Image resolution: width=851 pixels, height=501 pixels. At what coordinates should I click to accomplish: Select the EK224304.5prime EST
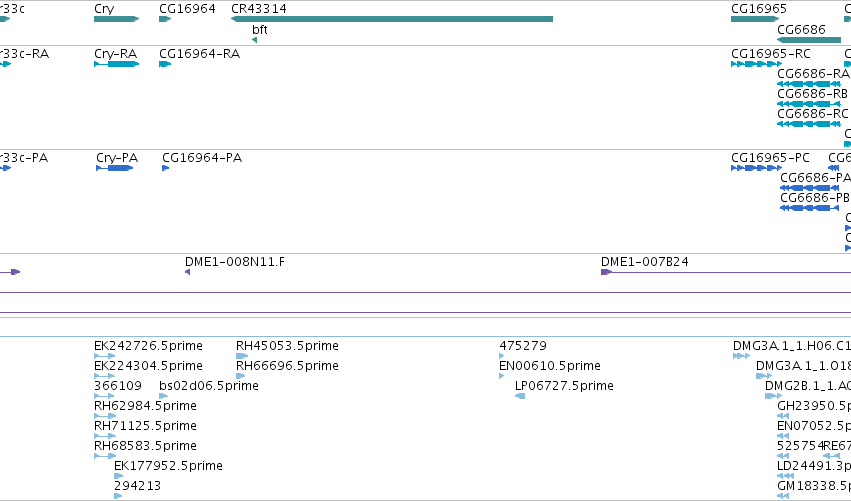104,376
